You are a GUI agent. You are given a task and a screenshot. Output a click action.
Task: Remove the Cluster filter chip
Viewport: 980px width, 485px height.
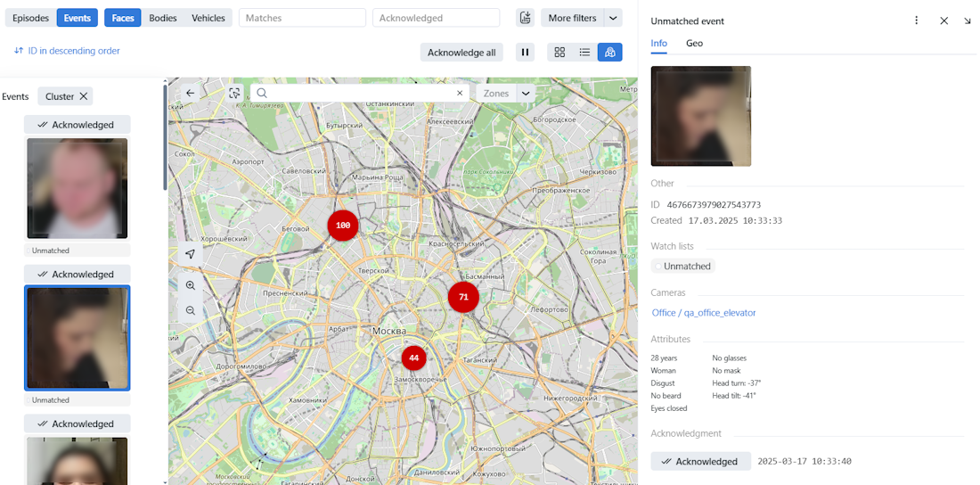coord(84,96)
